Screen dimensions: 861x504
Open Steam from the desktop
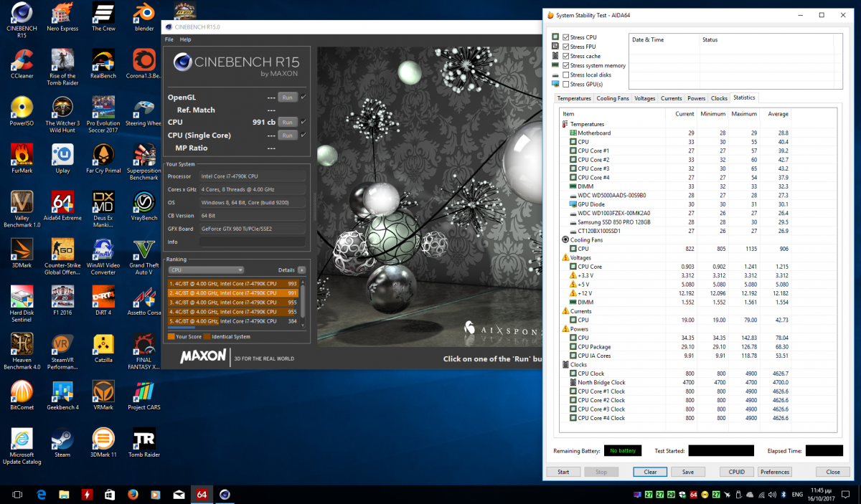point(62,443)
